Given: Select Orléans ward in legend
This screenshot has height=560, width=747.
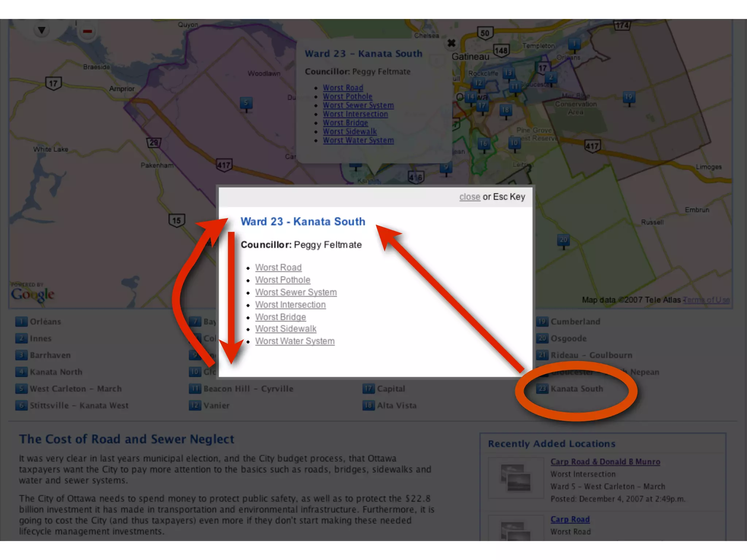Looking at the screenshot, I should tap(45, 322).
